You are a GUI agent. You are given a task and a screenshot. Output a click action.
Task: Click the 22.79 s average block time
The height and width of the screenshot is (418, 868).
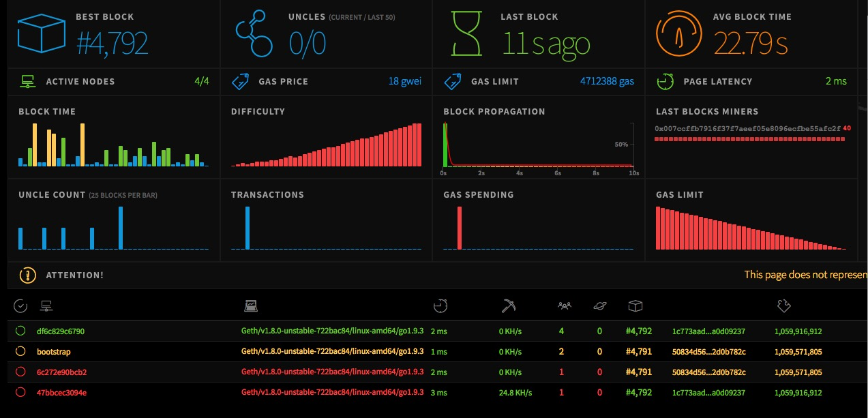(751, 44)
